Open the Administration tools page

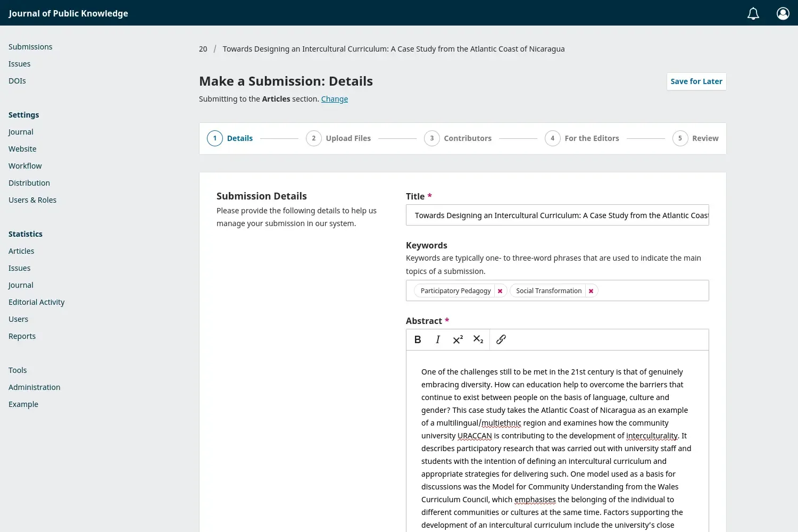click(x=34, y=387)
